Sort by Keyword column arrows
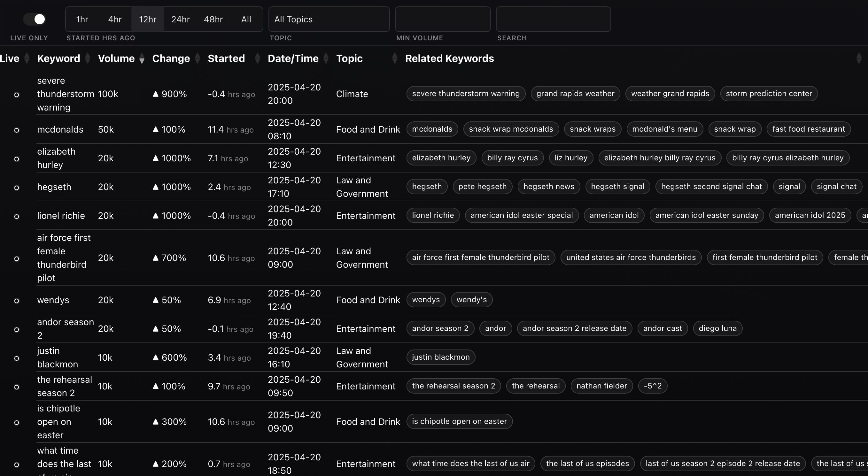Image resolution: width=868 pixels, height=476 pixels. 88,58
